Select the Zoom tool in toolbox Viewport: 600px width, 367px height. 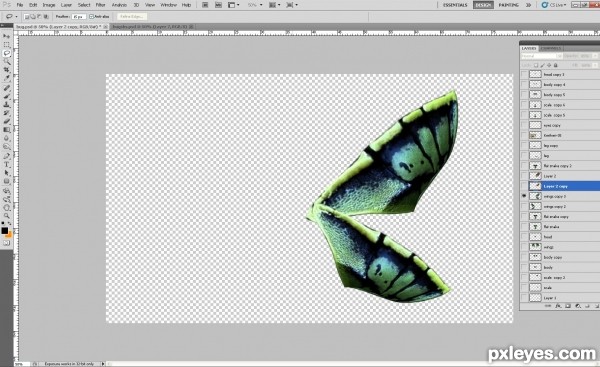pos(7,216)
